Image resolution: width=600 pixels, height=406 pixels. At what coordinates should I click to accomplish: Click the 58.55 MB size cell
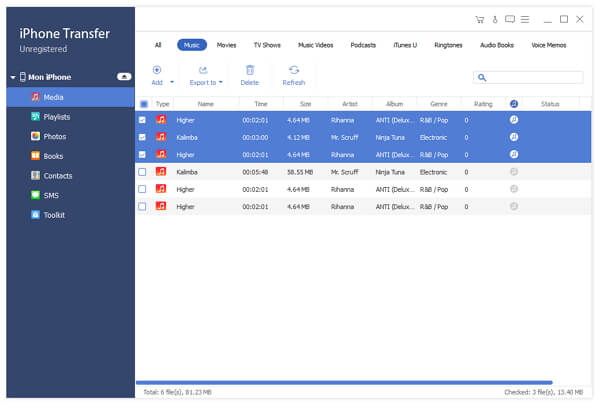click(x=300, y=172)
